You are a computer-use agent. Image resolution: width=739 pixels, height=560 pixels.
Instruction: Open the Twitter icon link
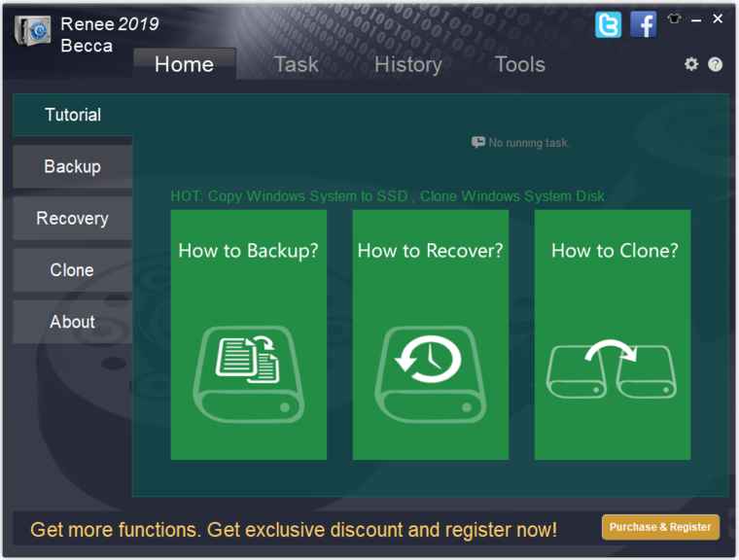coord(608,24)
